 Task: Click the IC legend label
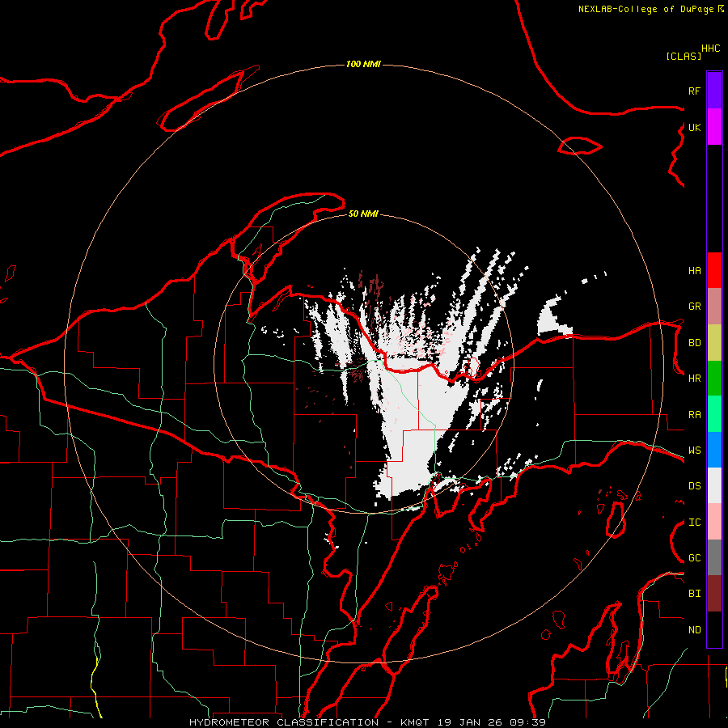tap(694, 523)
